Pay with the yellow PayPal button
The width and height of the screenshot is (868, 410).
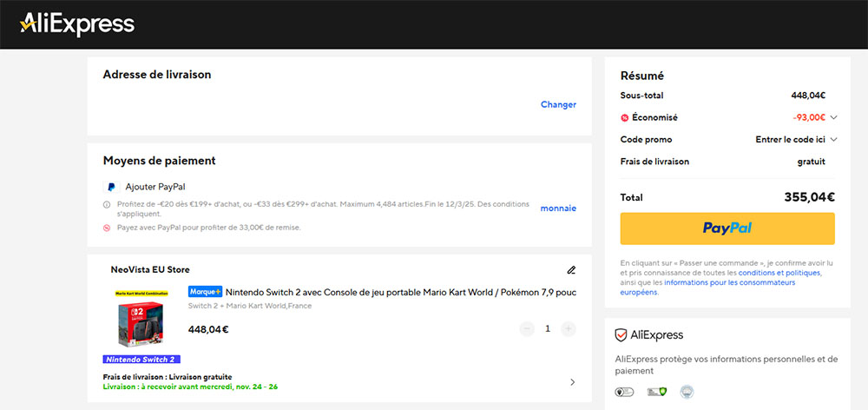(727, 228)
